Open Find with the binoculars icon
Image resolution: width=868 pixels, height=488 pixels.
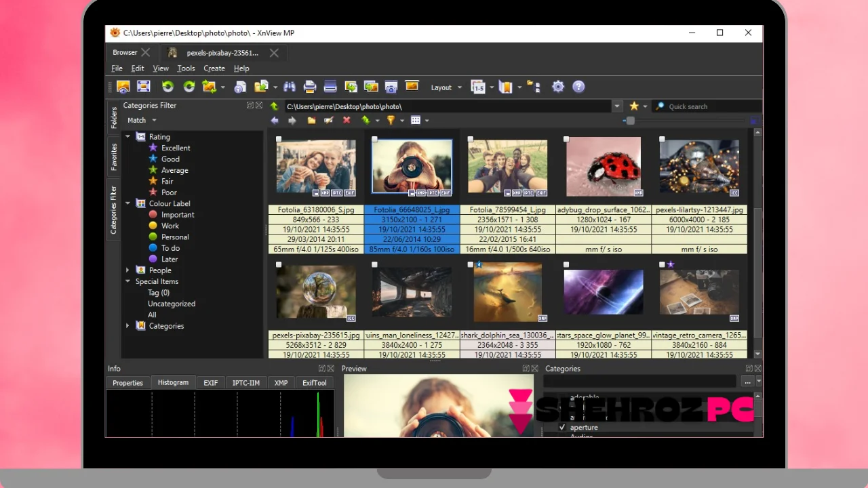tap(290, 87)
